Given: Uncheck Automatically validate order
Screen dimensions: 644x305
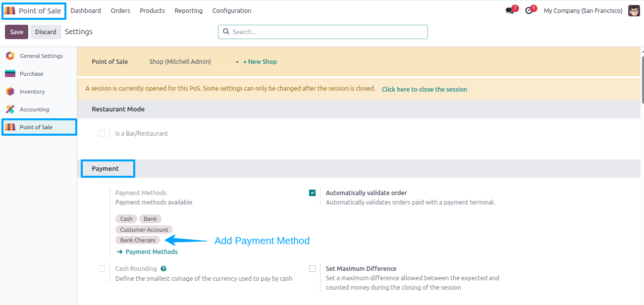Looking at the screenshot, I should [312, 193].
